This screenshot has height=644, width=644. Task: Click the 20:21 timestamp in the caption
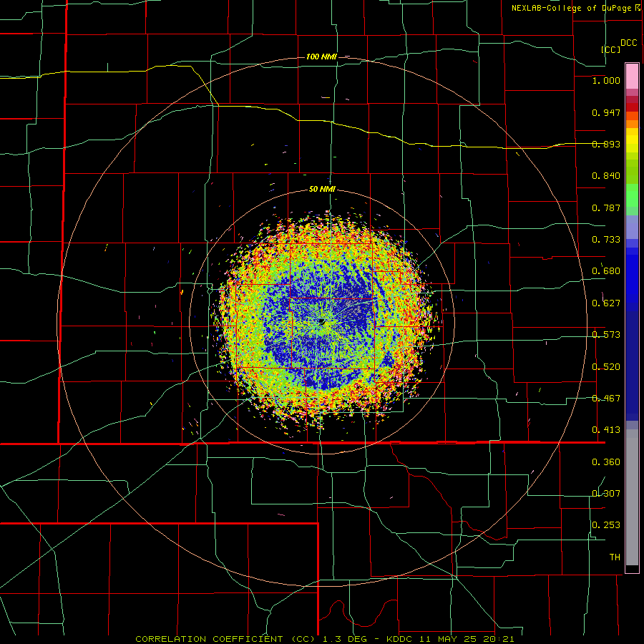pos(499,639)
